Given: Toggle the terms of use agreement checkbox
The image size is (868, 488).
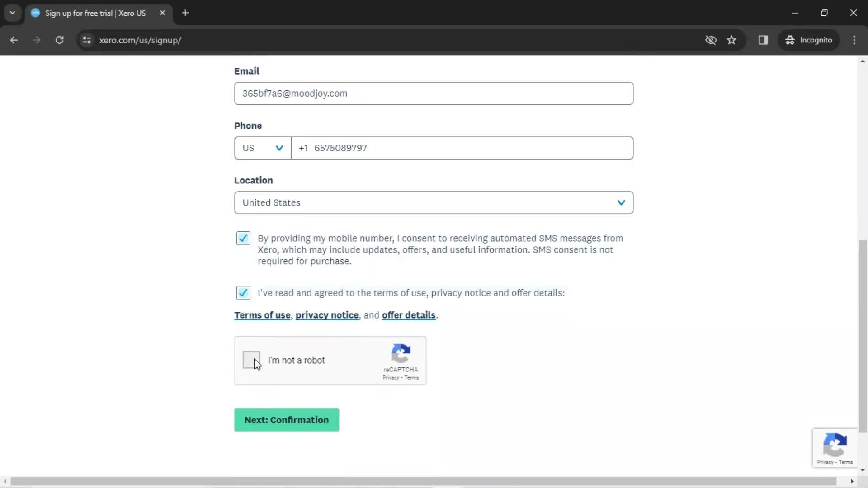Looking at the screenshot, I should pyautogui.click(x=243, y=293).
